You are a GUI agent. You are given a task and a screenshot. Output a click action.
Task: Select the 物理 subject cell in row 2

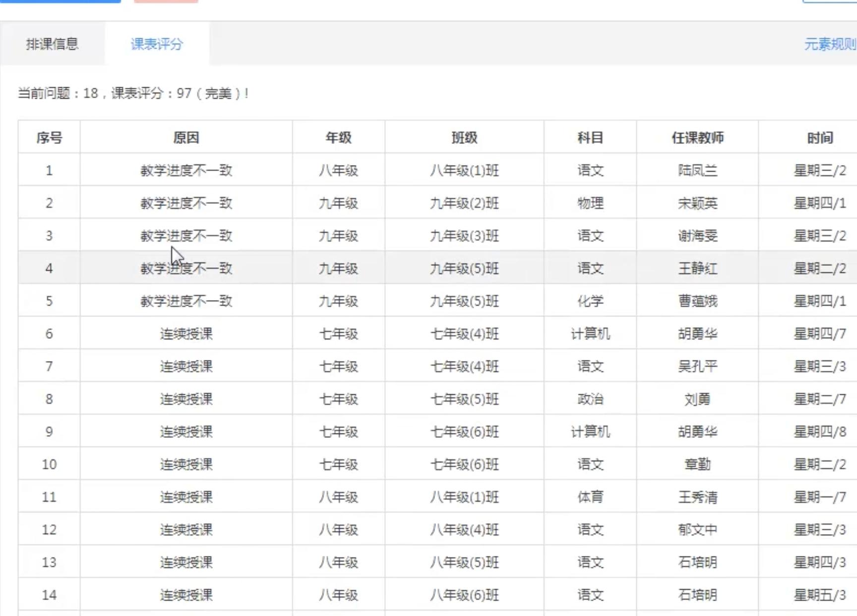pyautogui.click(x=590, y=203)
